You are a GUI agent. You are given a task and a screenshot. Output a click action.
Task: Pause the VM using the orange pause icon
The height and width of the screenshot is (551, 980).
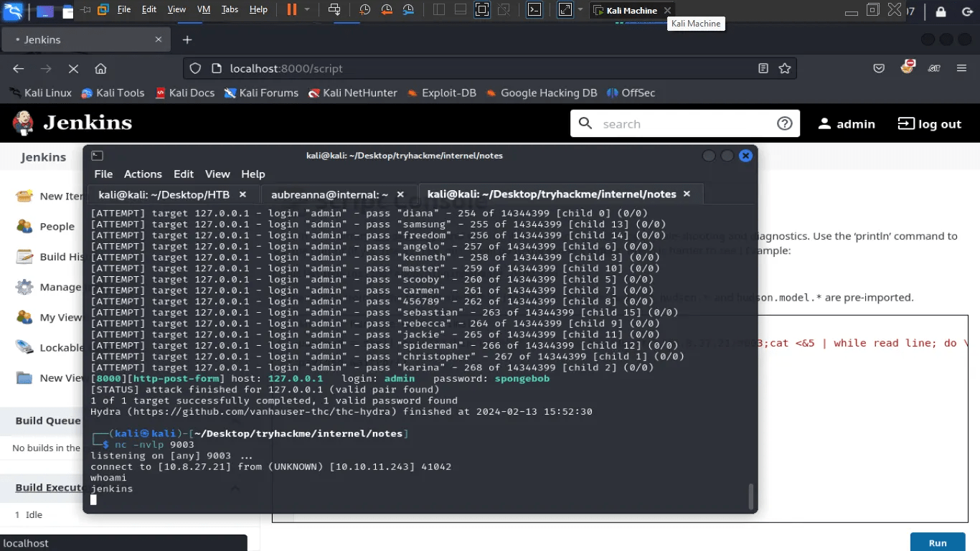[x=291, y=10]
